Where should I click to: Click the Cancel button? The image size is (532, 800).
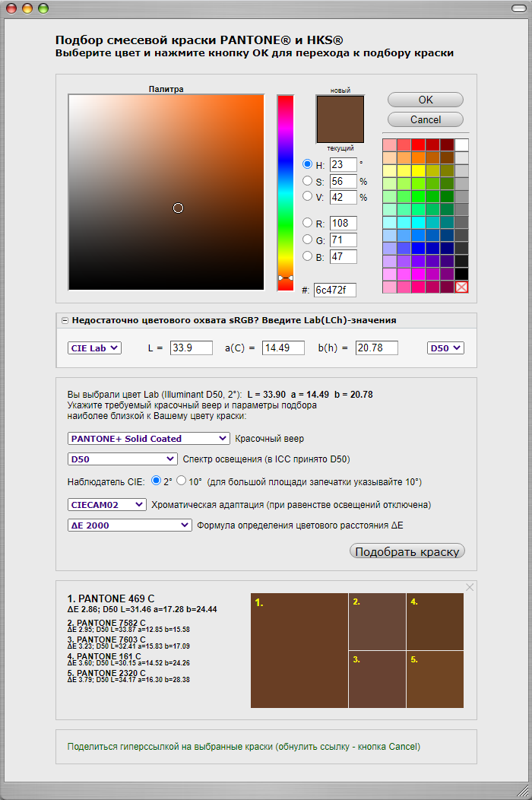[x=426, y=119]
